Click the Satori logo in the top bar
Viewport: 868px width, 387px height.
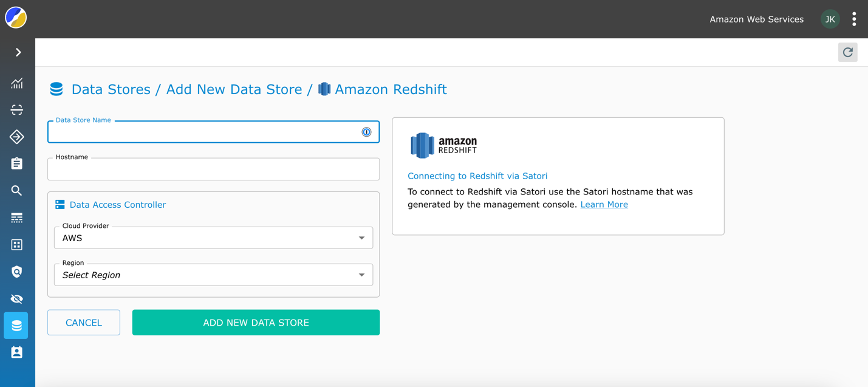tap(16, 18)
